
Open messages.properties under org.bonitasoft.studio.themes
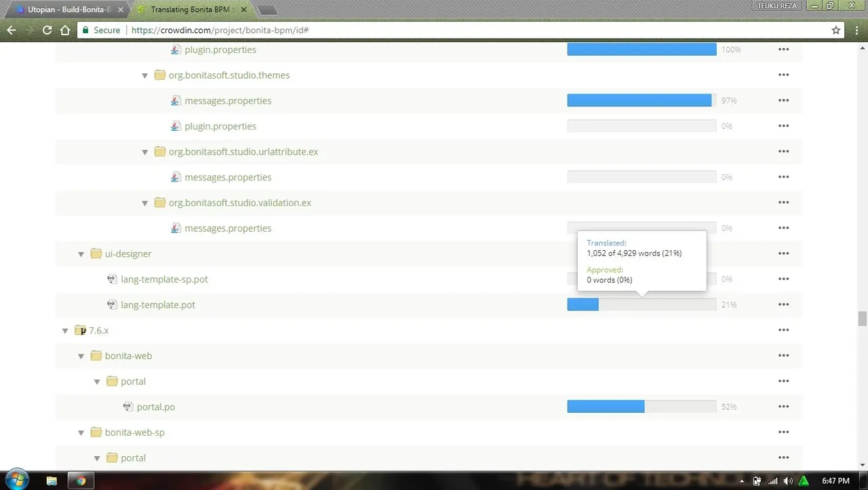(228, 100)
